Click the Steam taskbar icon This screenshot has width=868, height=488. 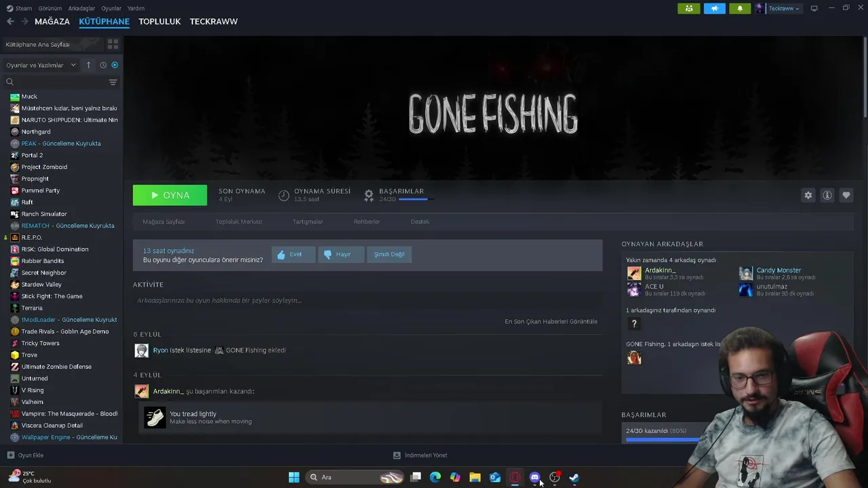point(574,477)
